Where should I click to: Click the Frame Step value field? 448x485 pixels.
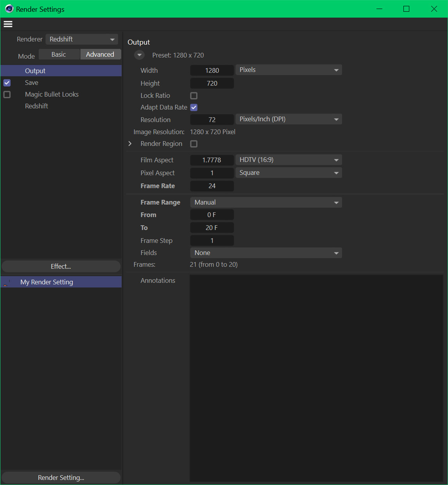pyautogui.click(x=212, y=241)
